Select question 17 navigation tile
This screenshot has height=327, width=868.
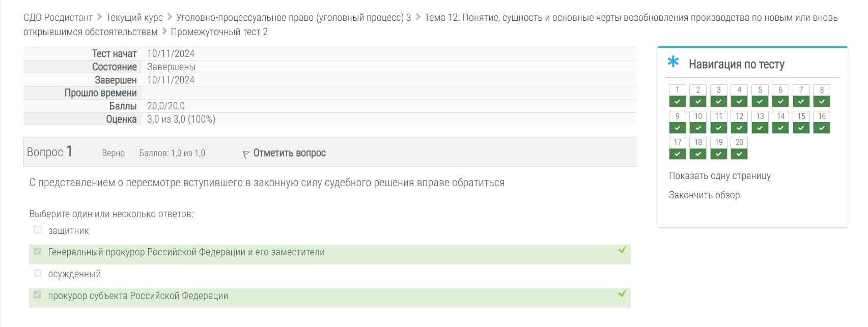coord(678,148)
